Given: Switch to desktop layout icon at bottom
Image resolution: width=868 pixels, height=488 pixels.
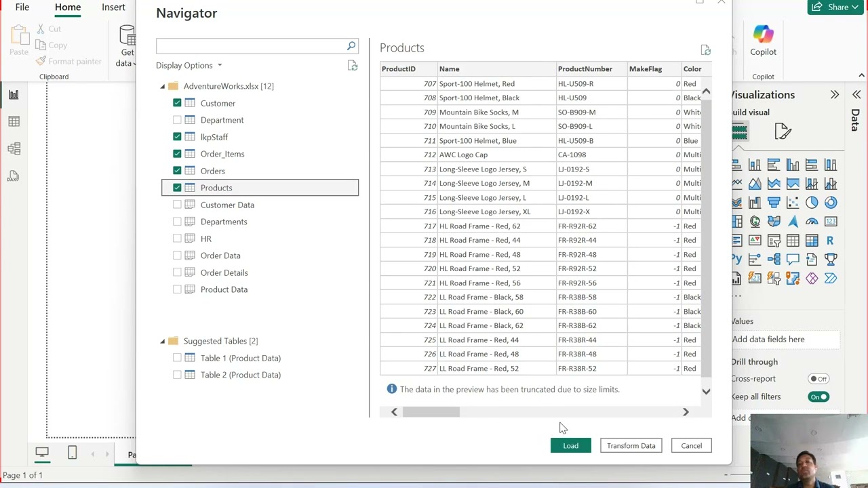Looking at the screenshot, I should pos(42,453).
